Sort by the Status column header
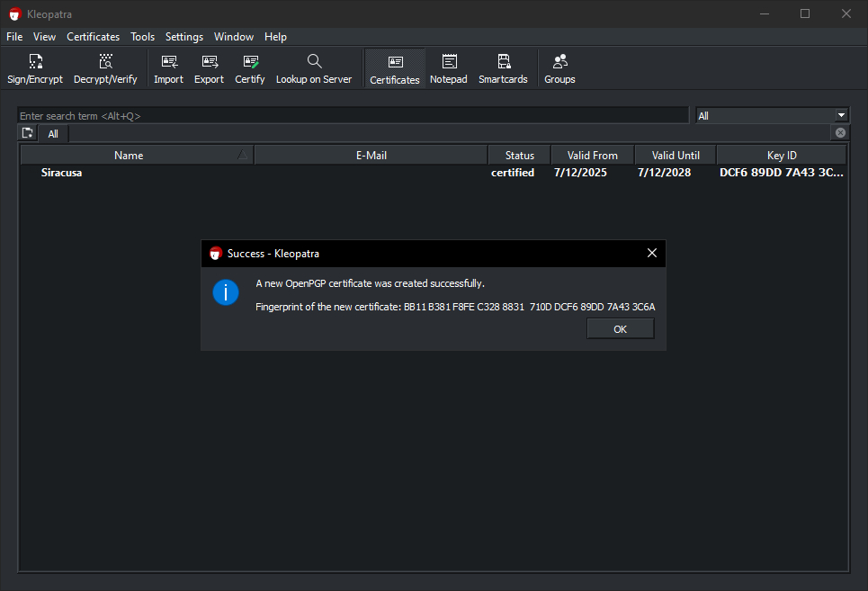The image size is (868, 591). tap(519, 156)
